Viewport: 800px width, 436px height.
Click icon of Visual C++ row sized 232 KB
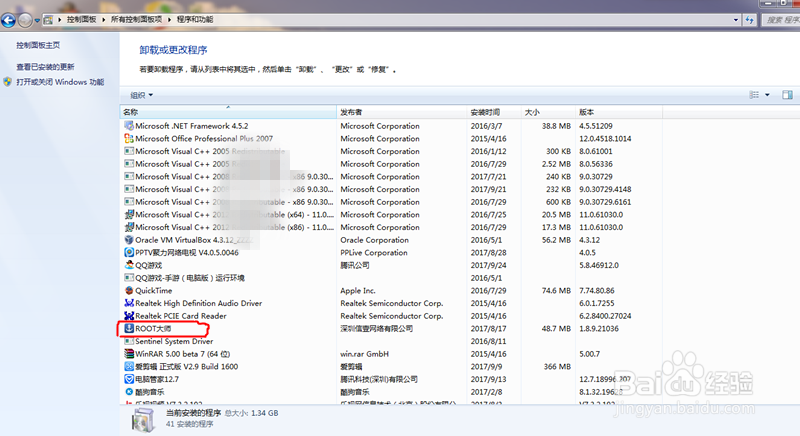pyautogui.click(x=129, y=189)
